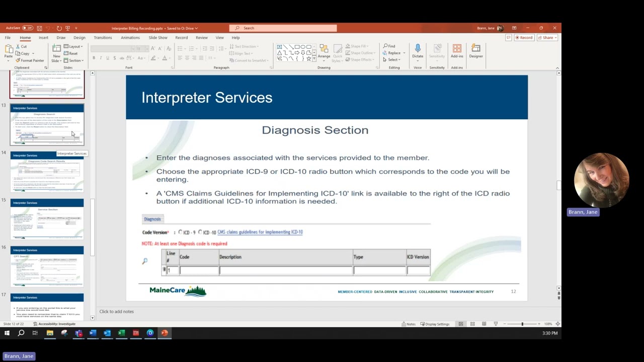
Task: Open Word from the taskbar
Action: tap(93, 333)
